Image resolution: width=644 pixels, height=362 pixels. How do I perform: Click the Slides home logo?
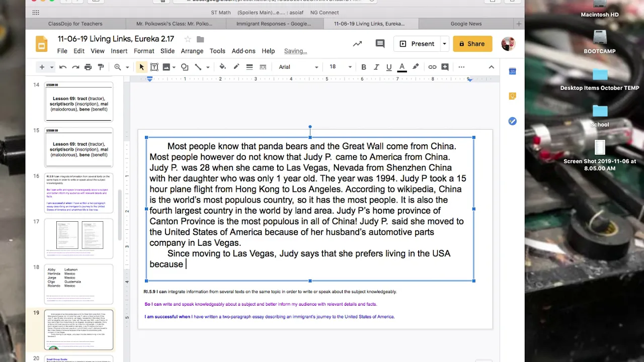(x=41, y=44)
